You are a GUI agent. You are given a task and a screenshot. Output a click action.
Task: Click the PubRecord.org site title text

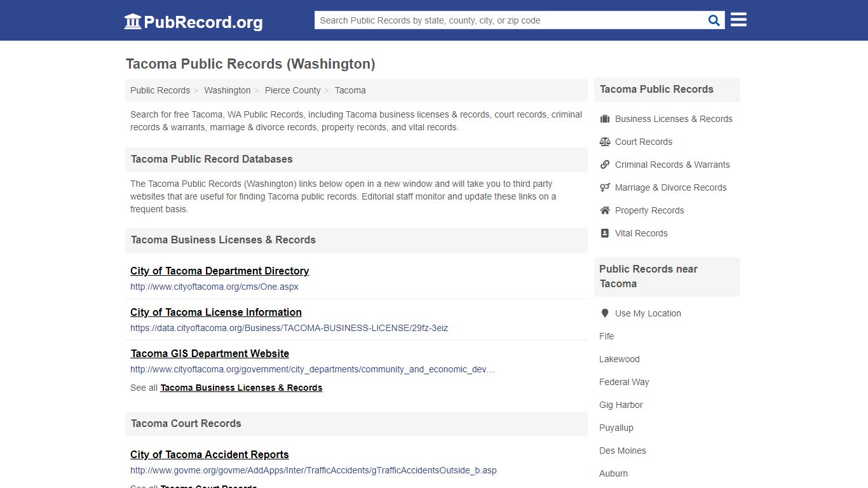(203, 22)
